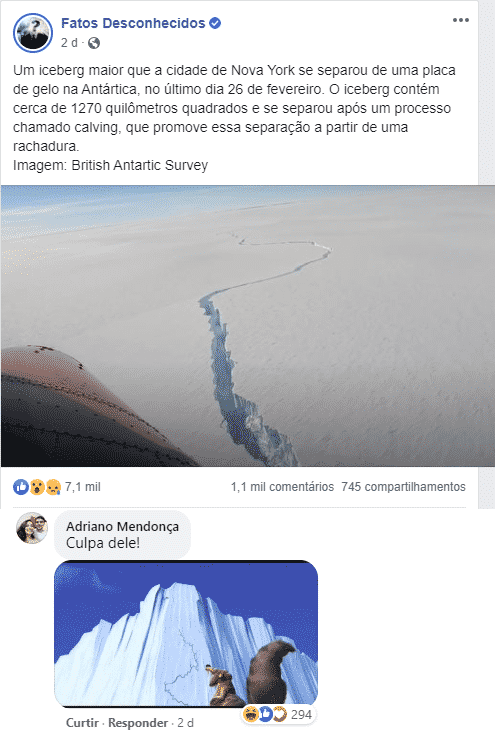Click the public globe privacy icon

coord(94,43)
